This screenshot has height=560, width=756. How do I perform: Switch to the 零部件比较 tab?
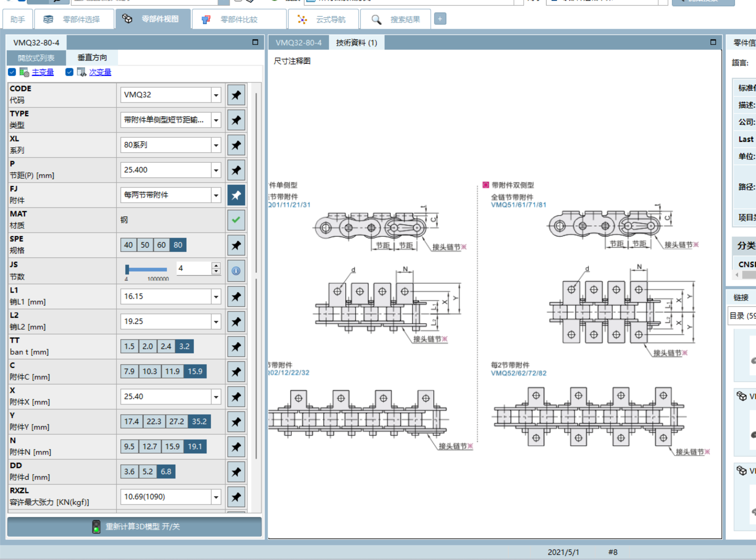(239, 19)
